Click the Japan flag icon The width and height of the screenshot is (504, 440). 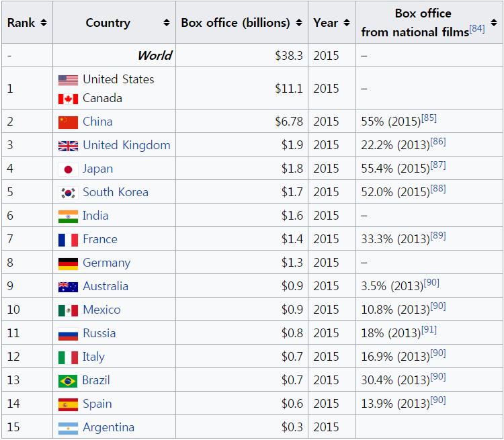click(68, 169)
